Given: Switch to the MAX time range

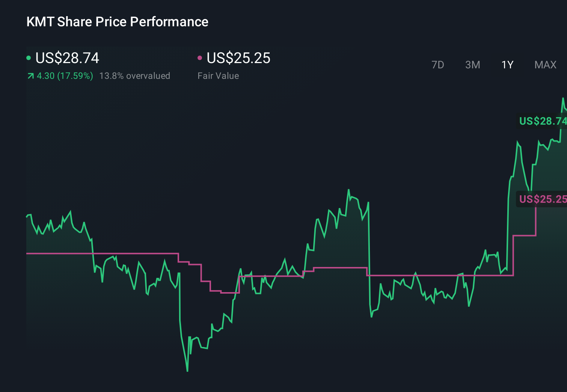Looking at the screenshot, I should point(545,65).
